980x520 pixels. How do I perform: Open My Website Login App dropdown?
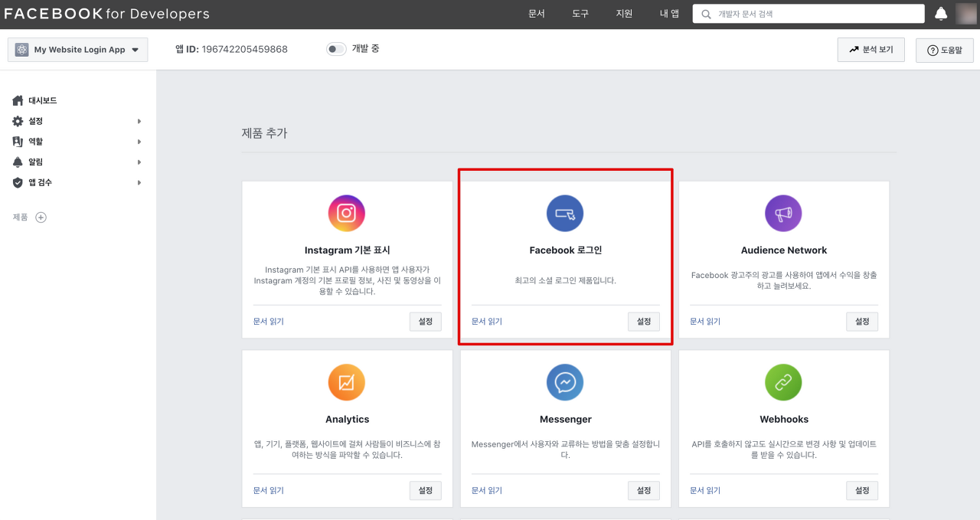[78, 50]
